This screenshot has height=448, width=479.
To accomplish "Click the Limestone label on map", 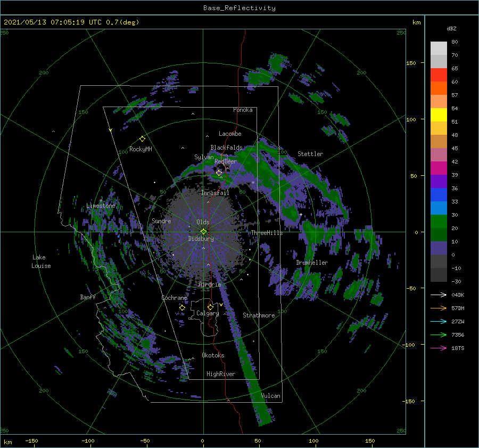I will [101, 206].
